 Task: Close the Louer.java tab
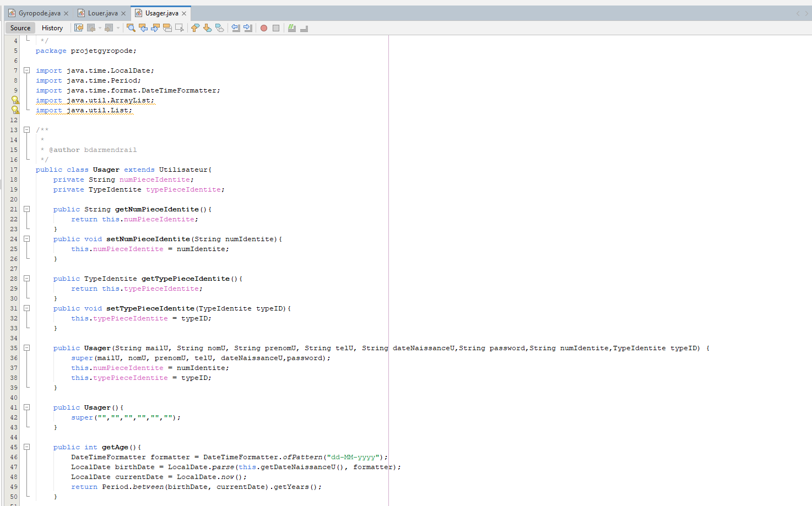123,13
